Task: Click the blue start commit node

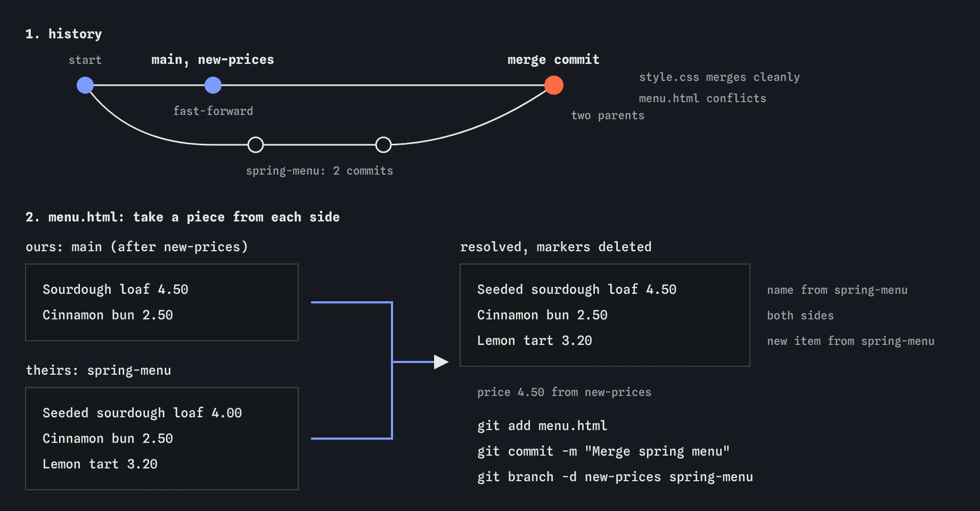Action: 85,85
